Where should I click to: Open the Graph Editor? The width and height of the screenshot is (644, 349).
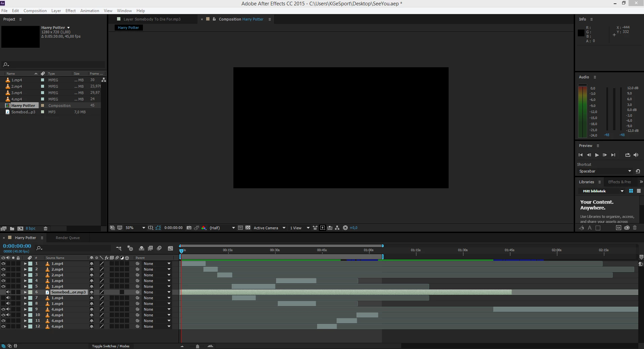pyautogui.click(x=171, y=248)
